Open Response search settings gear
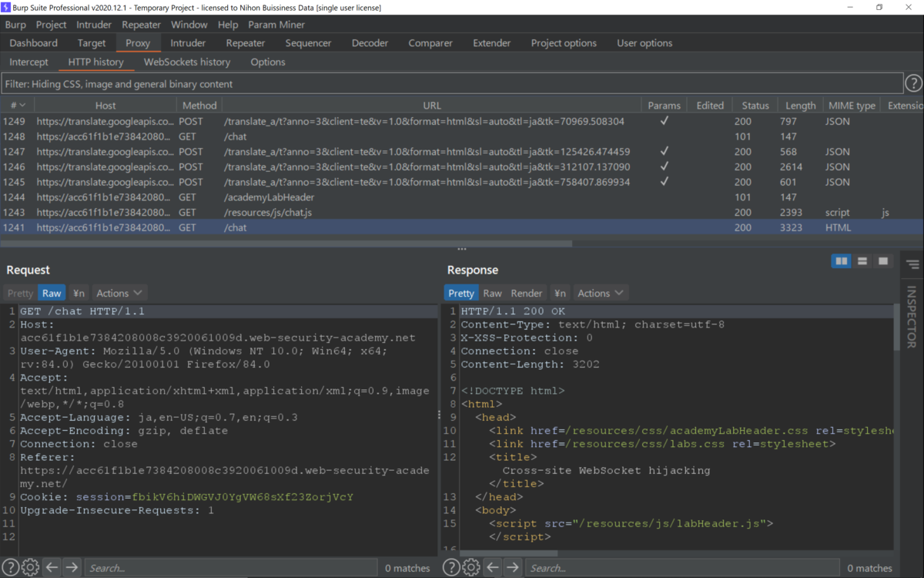The width and height of the screenshot is (924, 578). tap(471, 568)
